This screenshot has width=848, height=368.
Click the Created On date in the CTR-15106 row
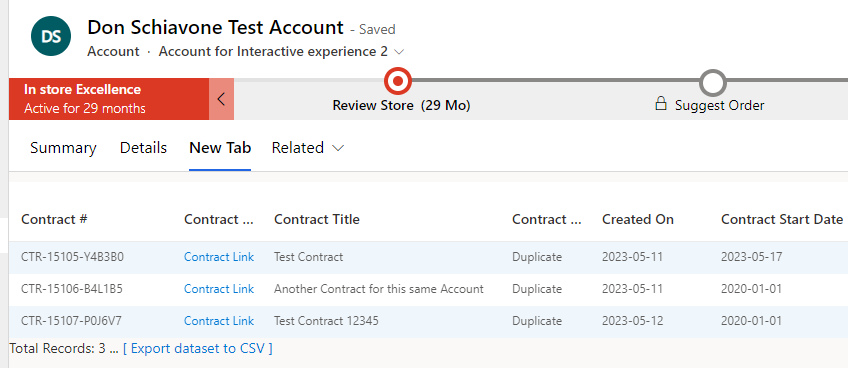click(633, 289)
